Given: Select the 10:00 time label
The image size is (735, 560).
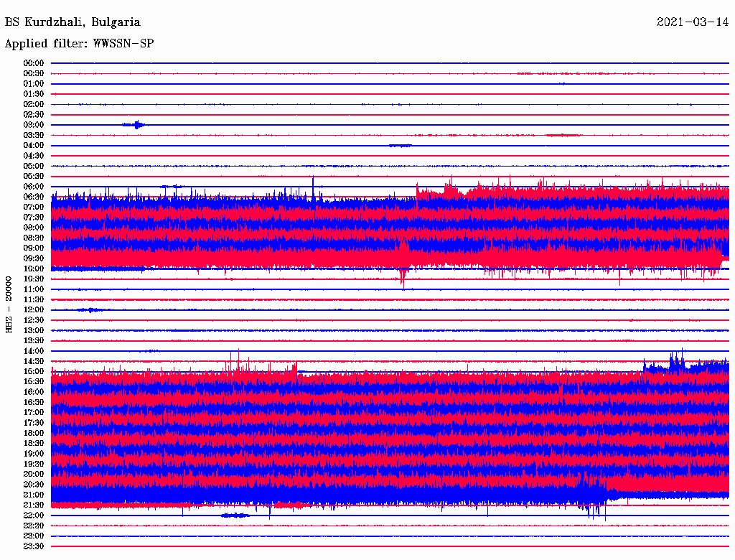Looking at the screenshot, I should tap(34, 269).
